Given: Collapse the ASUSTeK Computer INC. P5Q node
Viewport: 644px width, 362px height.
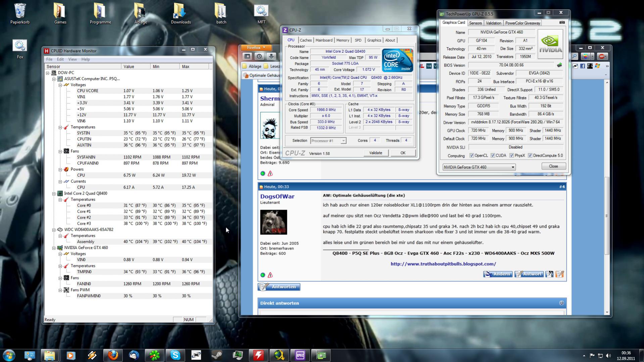Looking at the screenshot, I should pyautogui.click(x=54, y=79).
